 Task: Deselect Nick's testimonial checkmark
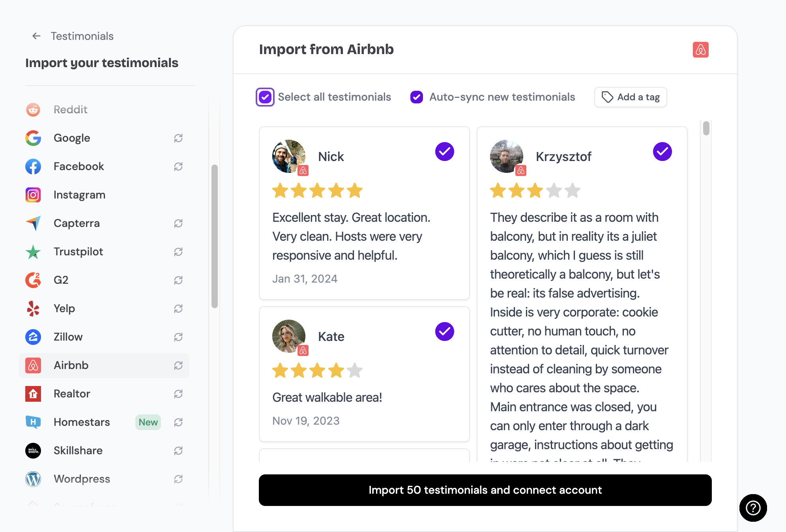[445, 152]
